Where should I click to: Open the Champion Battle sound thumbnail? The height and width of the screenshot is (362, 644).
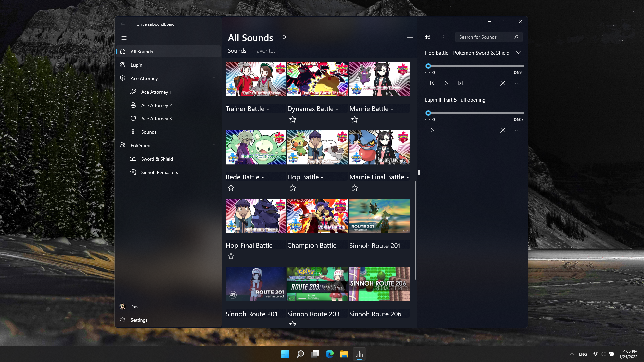(x=317, y=216)
